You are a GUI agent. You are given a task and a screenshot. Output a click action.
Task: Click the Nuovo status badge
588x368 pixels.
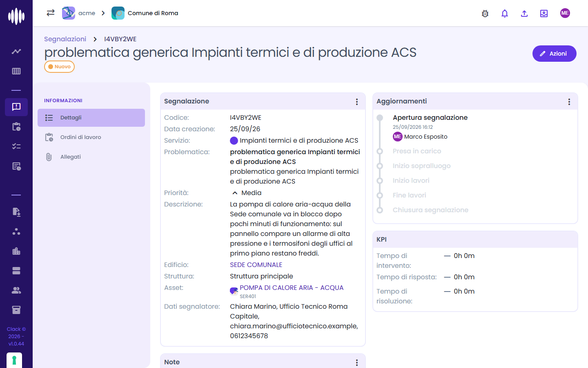pos(59,67)
